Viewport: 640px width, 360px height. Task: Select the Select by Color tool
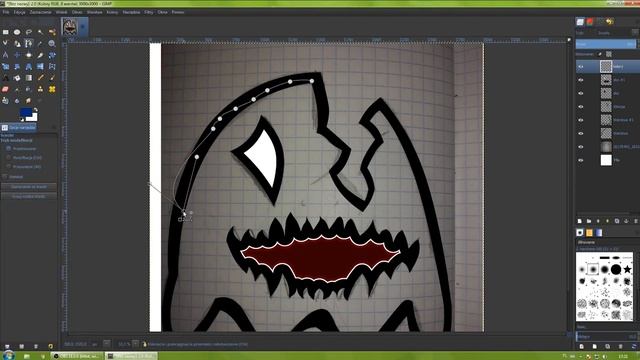point(52,32)
